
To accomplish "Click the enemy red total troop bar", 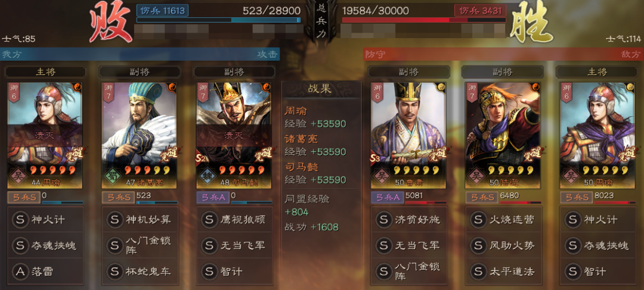I will coord(423,20).
